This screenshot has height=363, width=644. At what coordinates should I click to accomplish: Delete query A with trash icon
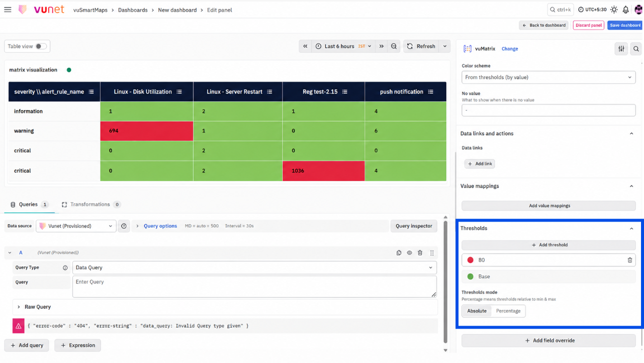point(420,253)
